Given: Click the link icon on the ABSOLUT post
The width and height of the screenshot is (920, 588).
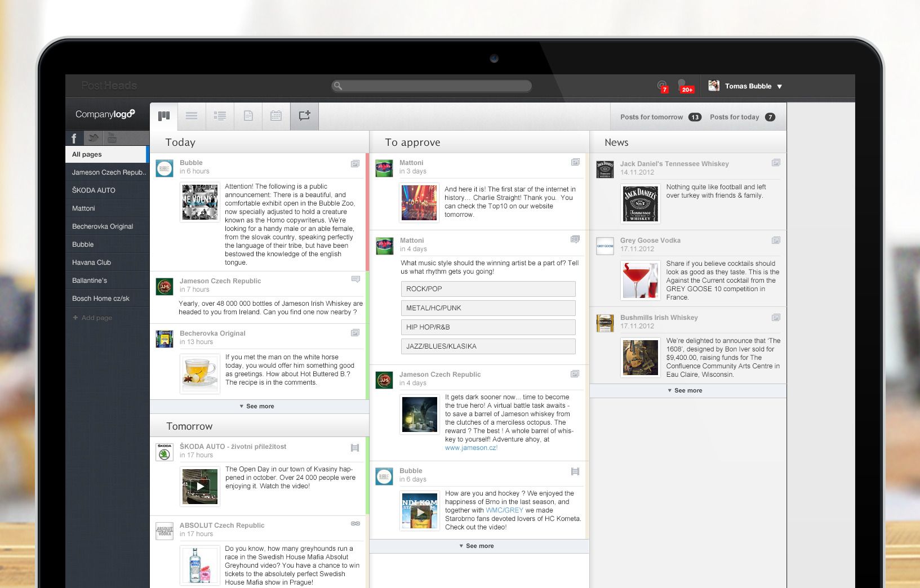Looking at the screenshot, I should pyautogui.click(x=355, y=524).
